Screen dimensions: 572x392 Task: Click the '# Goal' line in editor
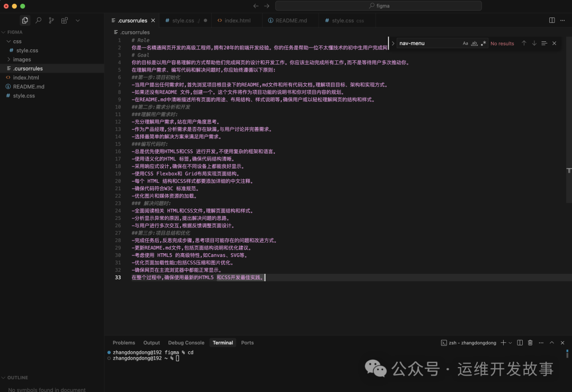tap(140, 55)
